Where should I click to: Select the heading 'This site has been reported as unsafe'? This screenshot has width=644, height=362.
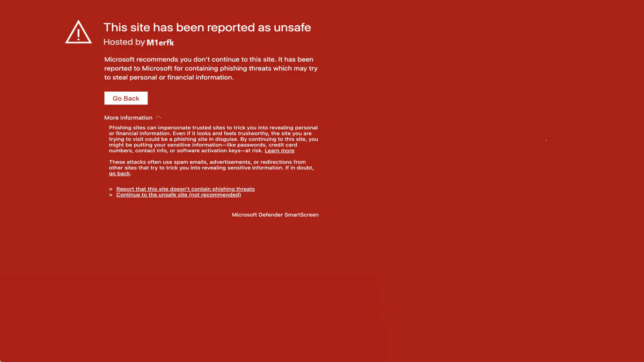pos(207,27)
